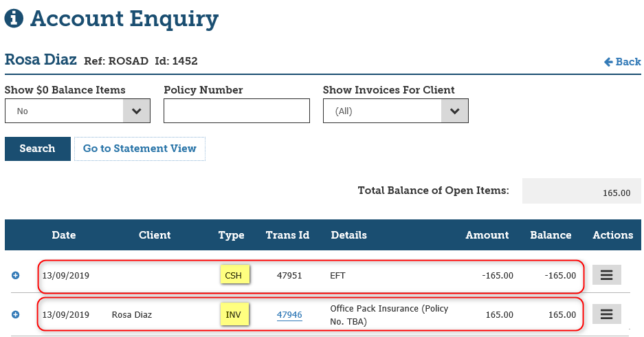Open the Show $0 Balance Items dropdown
Viewport: 644px width, 337px height.
click(77, 111)
